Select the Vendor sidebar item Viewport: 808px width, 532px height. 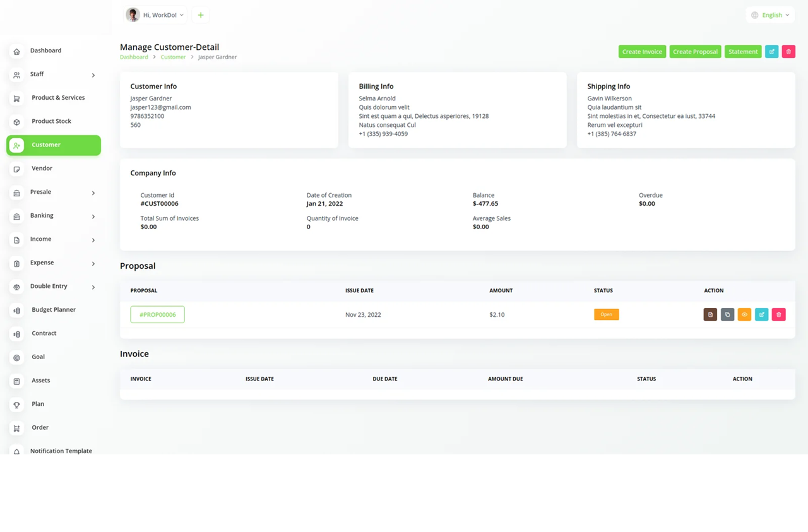point(42,168)
